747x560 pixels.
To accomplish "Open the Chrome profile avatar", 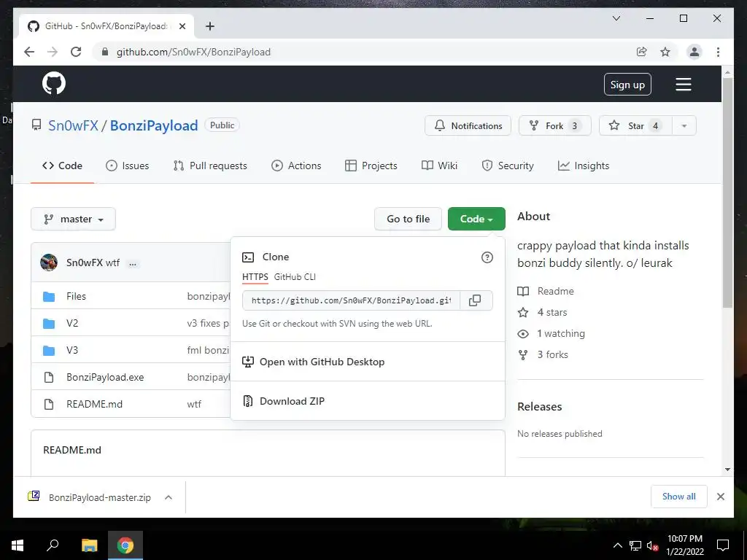I will tap(694, 52).
